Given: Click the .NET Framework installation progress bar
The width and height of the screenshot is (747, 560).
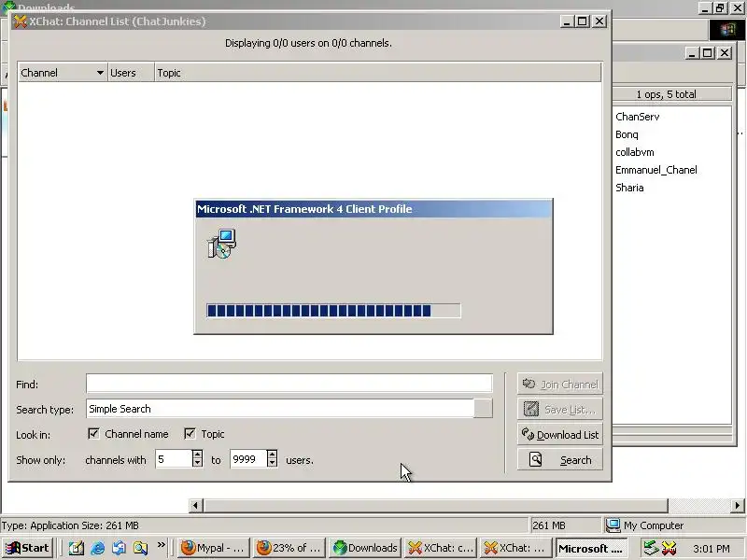Looking at the screenshot, I should pos(333,311).
